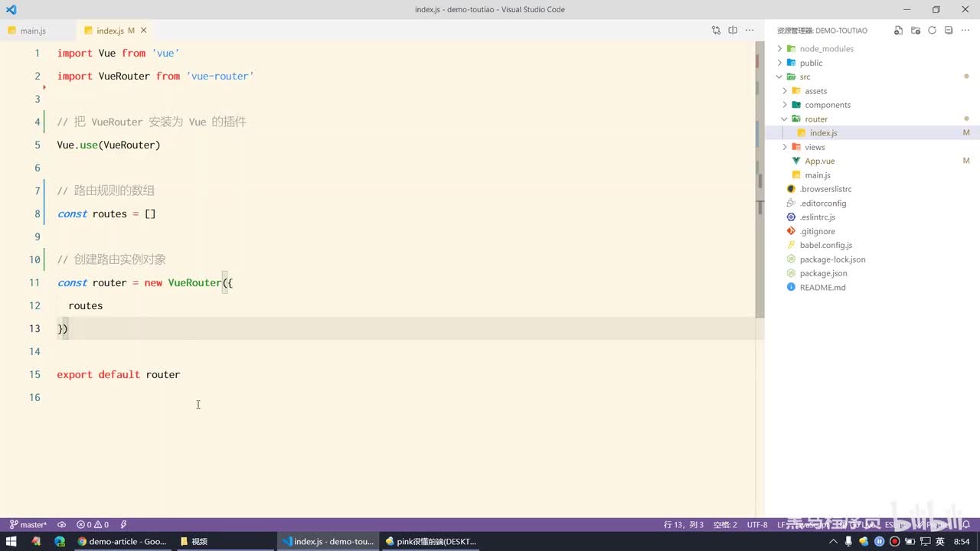Expand the node_modules folder
This screenshot has height=551, width=980.
(872, 49)
